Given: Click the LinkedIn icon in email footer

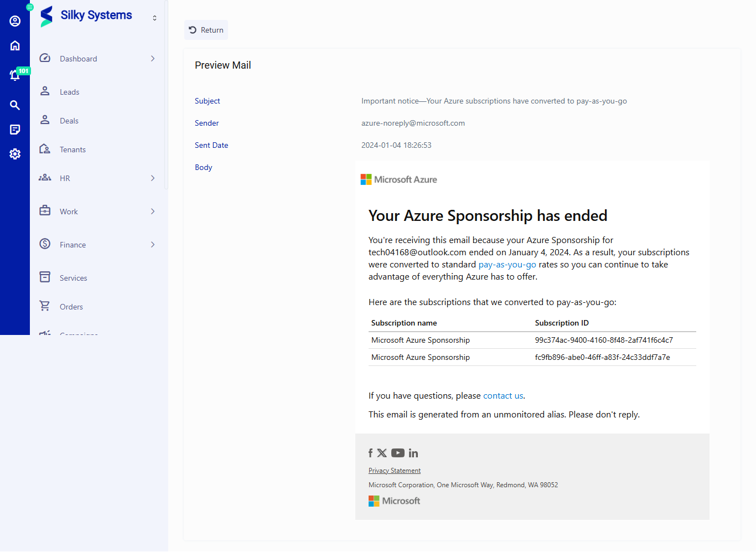Looking at the screenshot, I should pos(413,453).
